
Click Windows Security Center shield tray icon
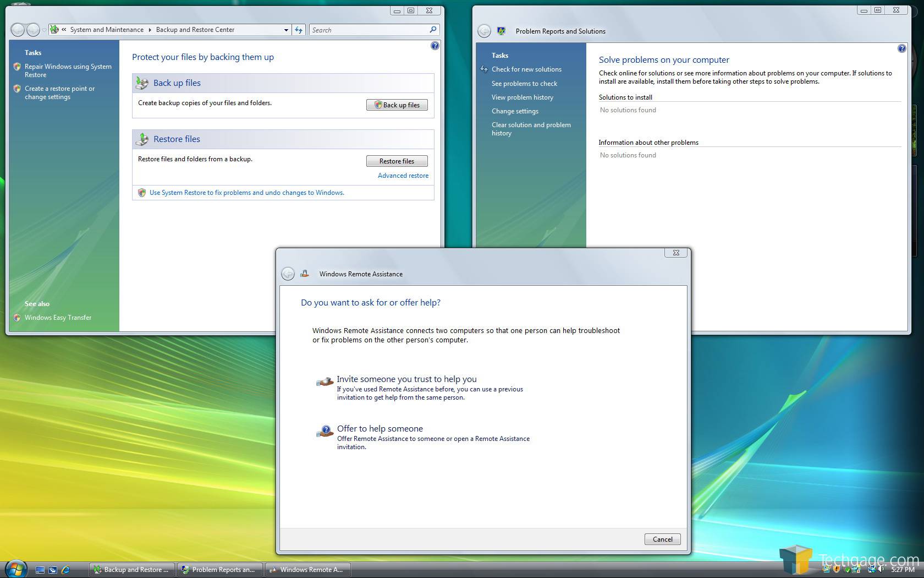click(x=837, y=569)
